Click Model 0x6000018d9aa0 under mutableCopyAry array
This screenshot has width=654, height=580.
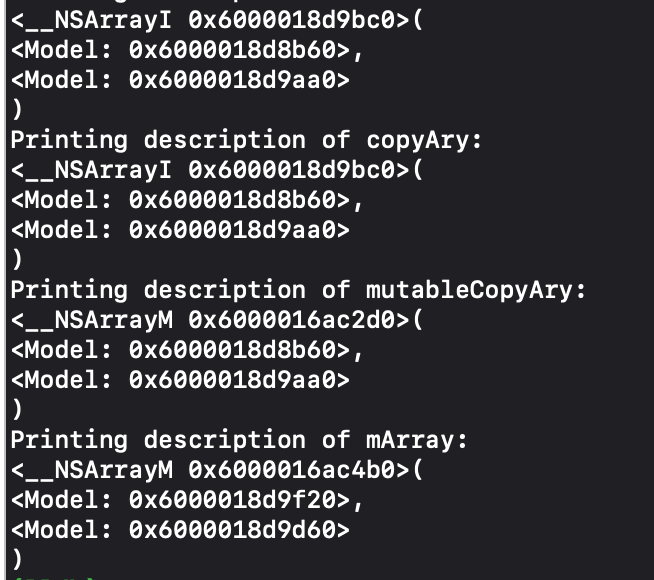point(180,380)
